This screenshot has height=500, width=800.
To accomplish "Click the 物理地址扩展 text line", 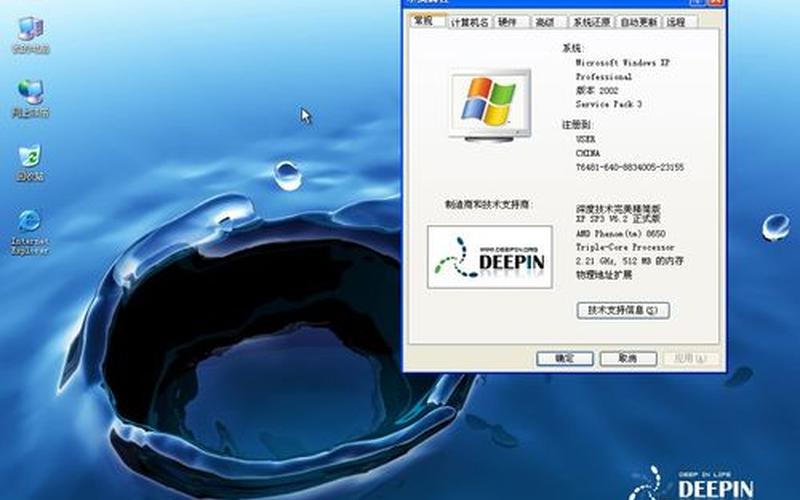I will 604,274.
